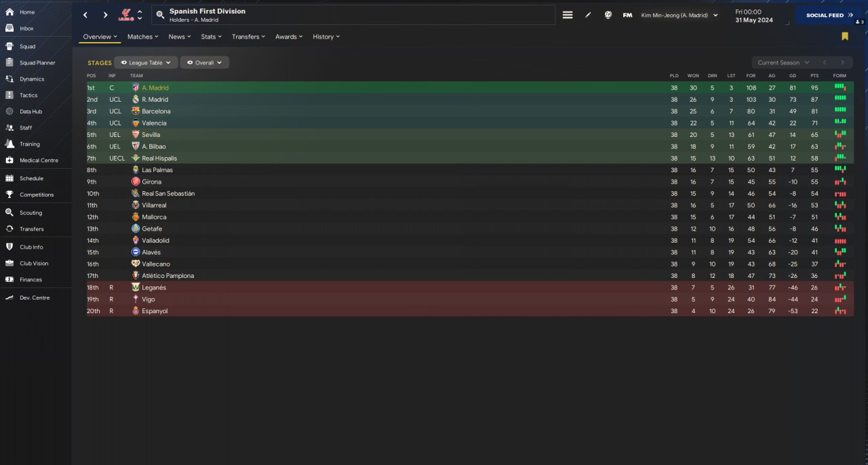This screenshot has width=868, height=465.
Task: Go to previous season arrow
Action: (825, 62)
